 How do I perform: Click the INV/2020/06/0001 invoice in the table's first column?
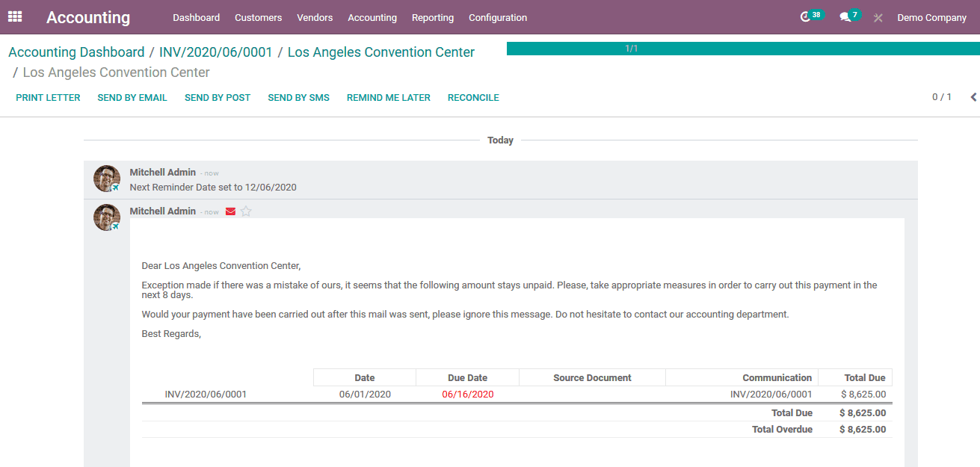click(x=206, y=395)
